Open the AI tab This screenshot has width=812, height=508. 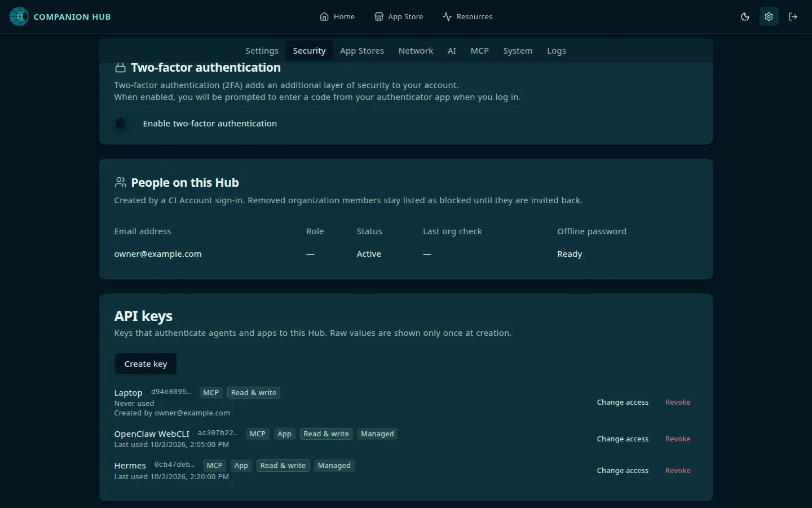452,51
